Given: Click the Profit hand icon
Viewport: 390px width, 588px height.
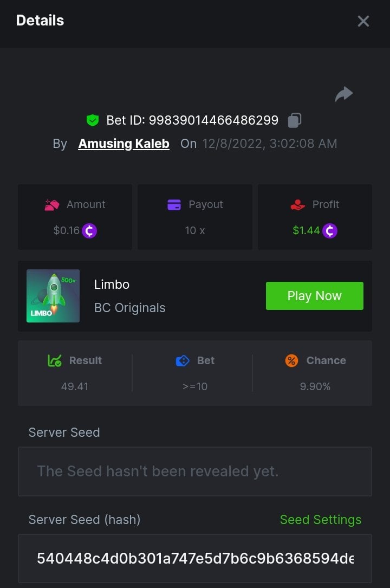Looking at the screenshot, I should tap(298, 205).
